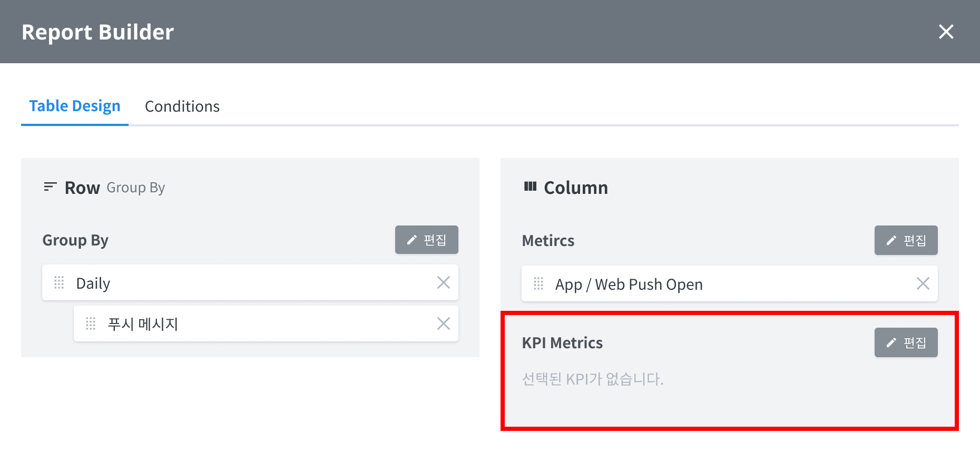Click the empty KPI placeholder text
980x452 pixels.
coord(593,379)
